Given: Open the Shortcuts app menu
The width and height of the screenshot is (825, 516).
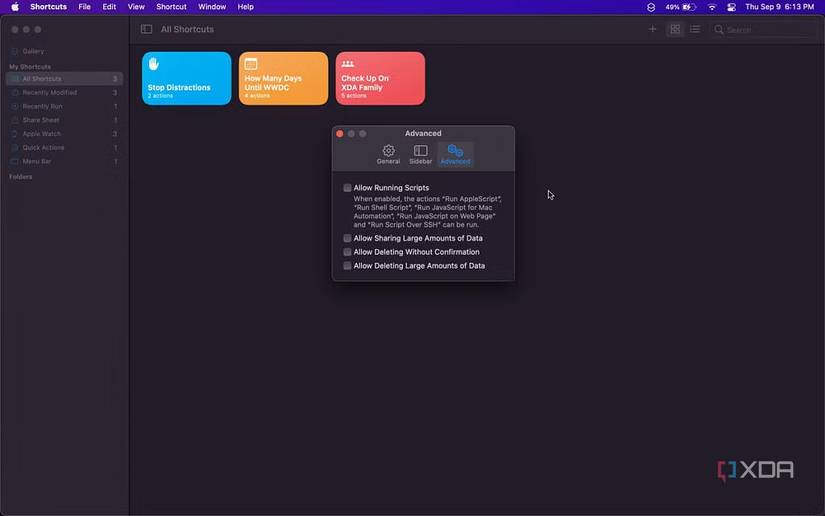Looking at the screenshot, I should [48, 7].
